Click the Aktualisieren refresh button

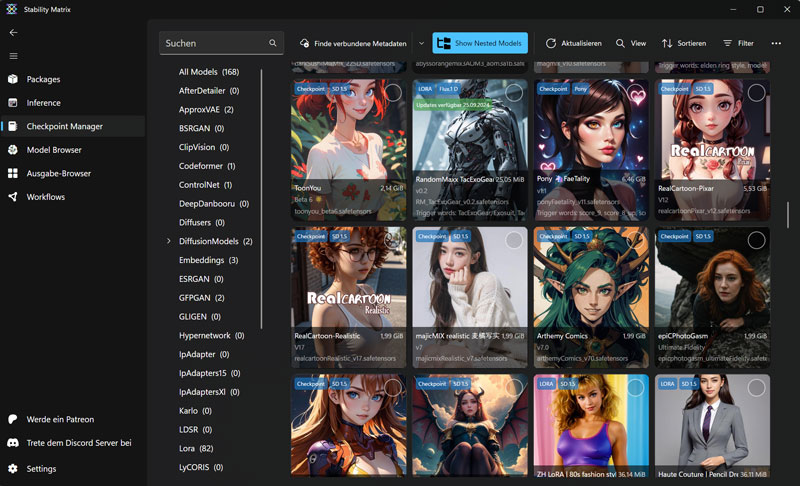coord(573,44)
